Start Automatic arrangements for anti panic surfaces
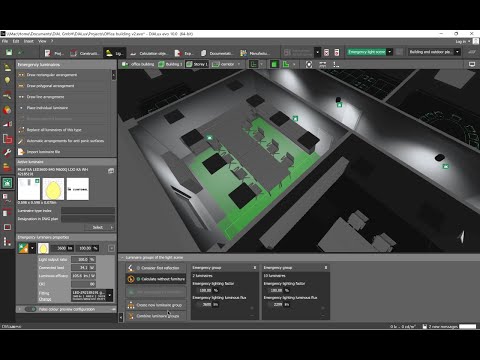Image resolution: width=480 pixels, height=360 pixels. [x=65, y=141]
